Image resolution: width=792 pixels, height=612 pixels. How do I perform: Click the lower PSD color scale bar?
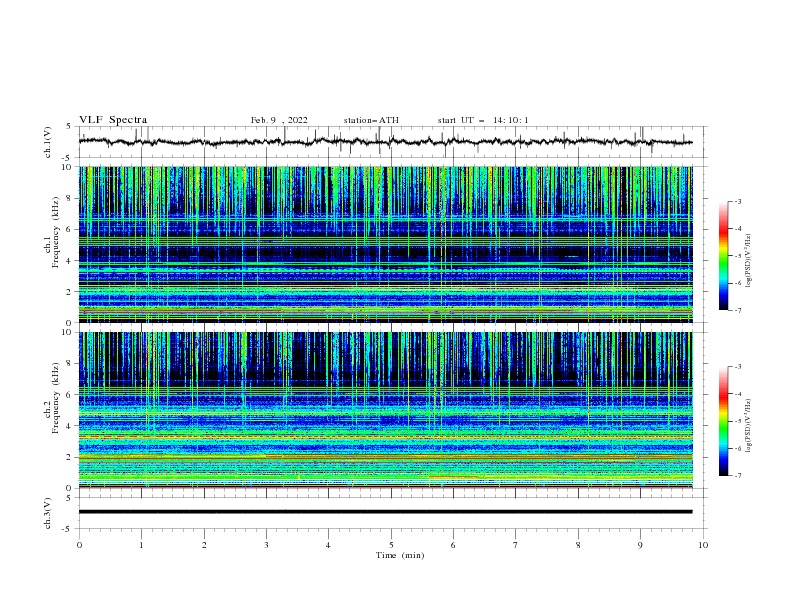(723, 421)
